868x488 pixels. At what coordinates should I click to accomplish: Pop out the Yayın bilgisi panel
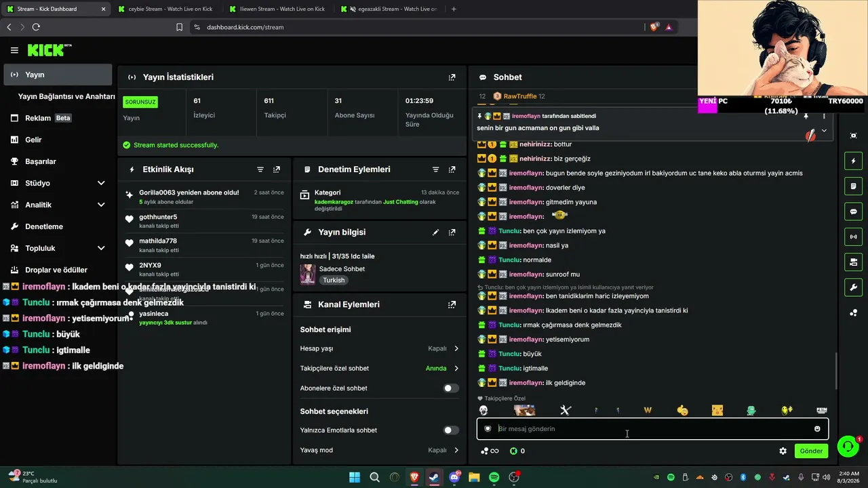pyautogui.click(x=452, y=232)
